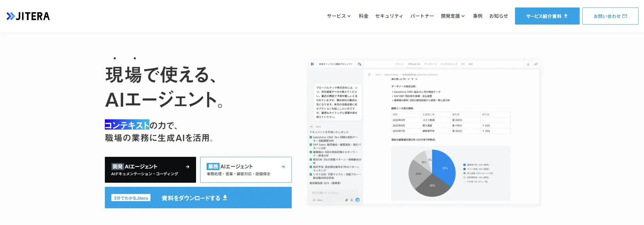Toggle the 競合DB checkbox

[x=311, y=160]
